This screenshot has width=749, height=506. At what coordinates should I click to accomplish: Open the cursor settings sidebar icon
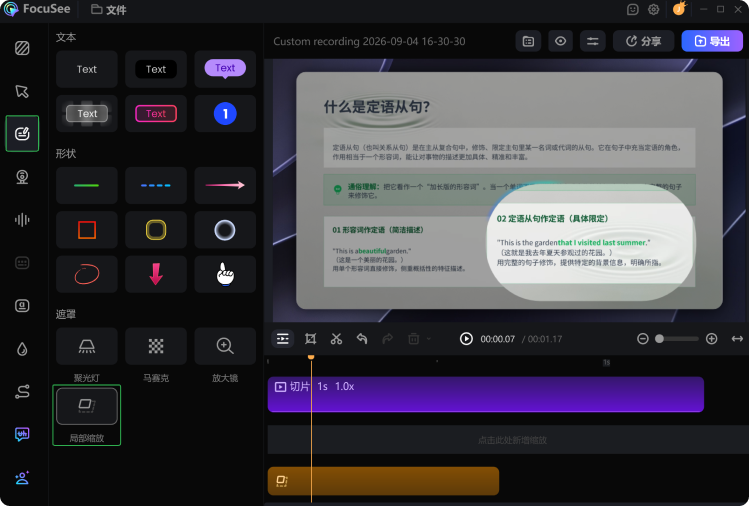pos(22,91)
